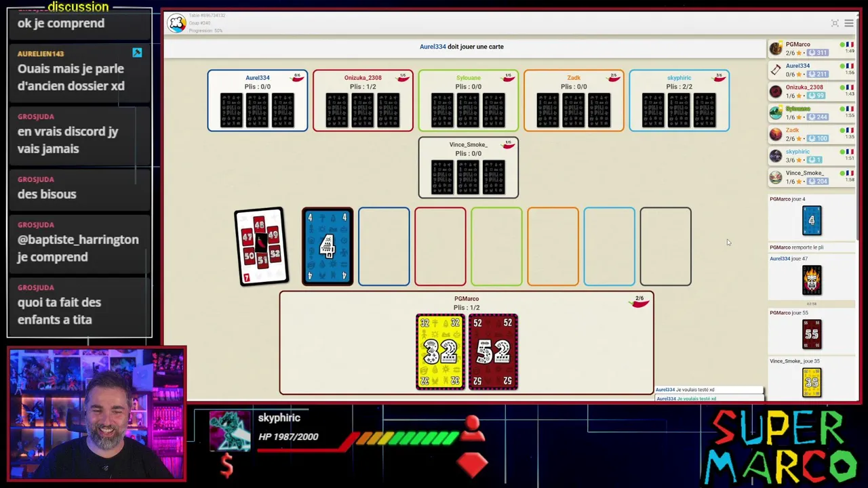868x488 pixels.
Task: Click the chili pepper on Onizuka_2308's panel
Action: click(403, 79)
